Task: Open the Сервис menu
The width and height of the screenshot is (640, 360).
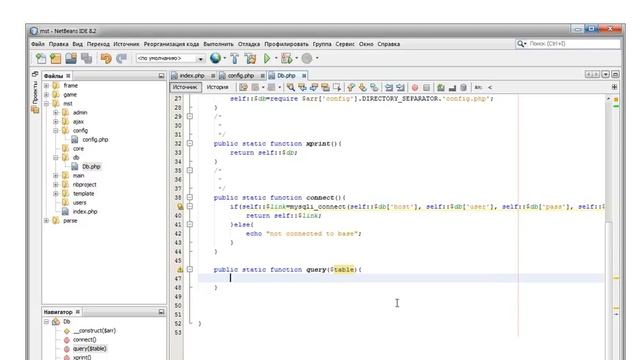Action: coord(345,44)
